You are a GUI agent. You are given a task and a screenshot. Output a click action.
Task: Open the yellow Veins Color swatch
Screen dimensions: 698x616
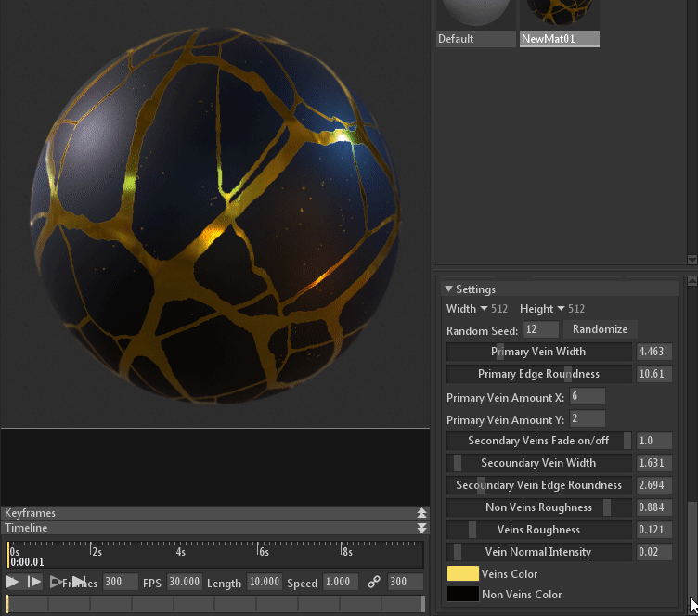tap(463, 573)
